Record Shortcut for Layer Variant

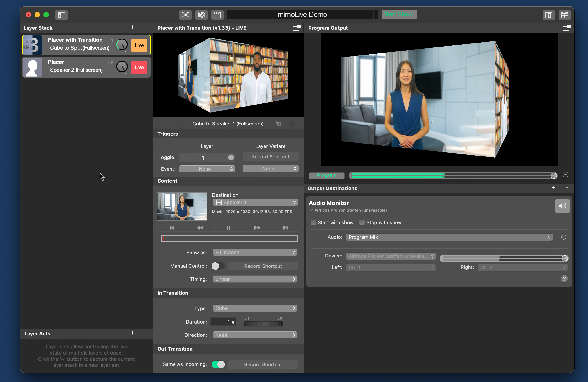point(270,157)
